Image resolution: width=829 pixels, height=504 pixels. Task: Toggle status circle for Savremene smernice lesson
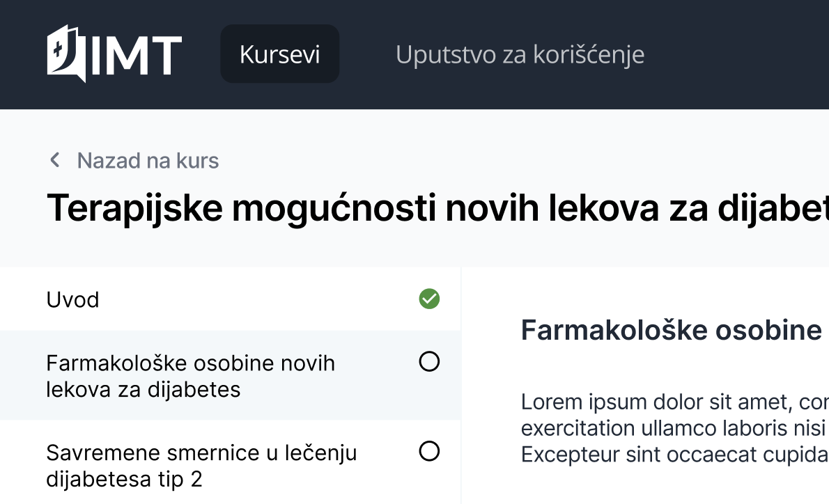coord(429,451)
